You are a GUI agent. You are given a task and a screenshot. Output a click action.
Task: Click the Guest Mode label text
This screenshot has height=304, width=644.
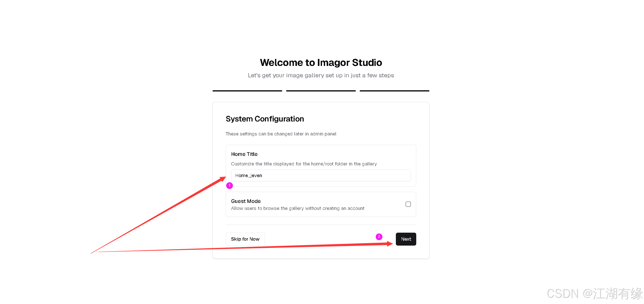pos(246,201)
